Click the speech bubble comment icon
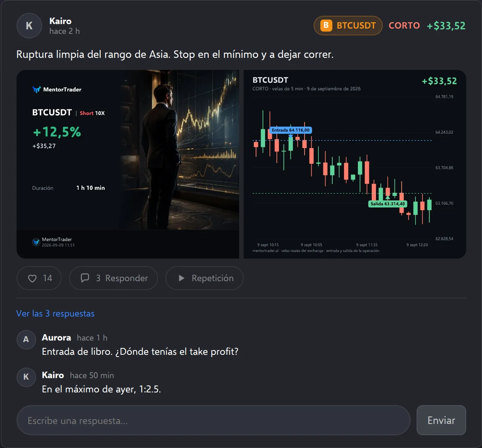 85,278
